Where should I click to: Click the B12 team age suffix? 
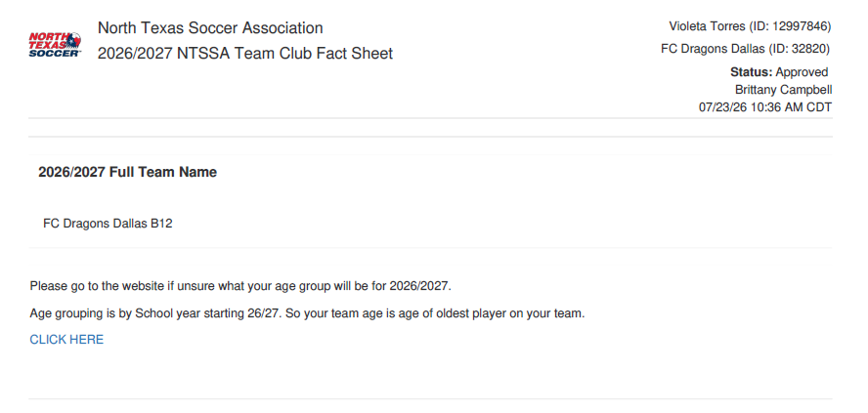point(161,224)
